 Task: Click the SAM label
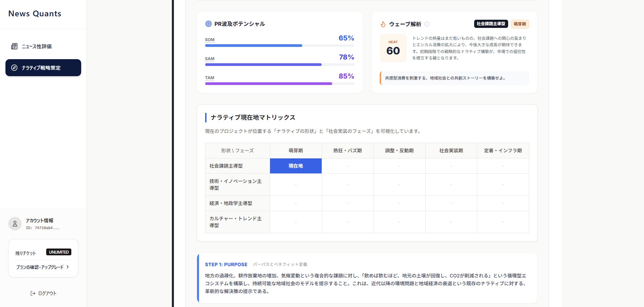pyautogui.click(x=210, y=59)
